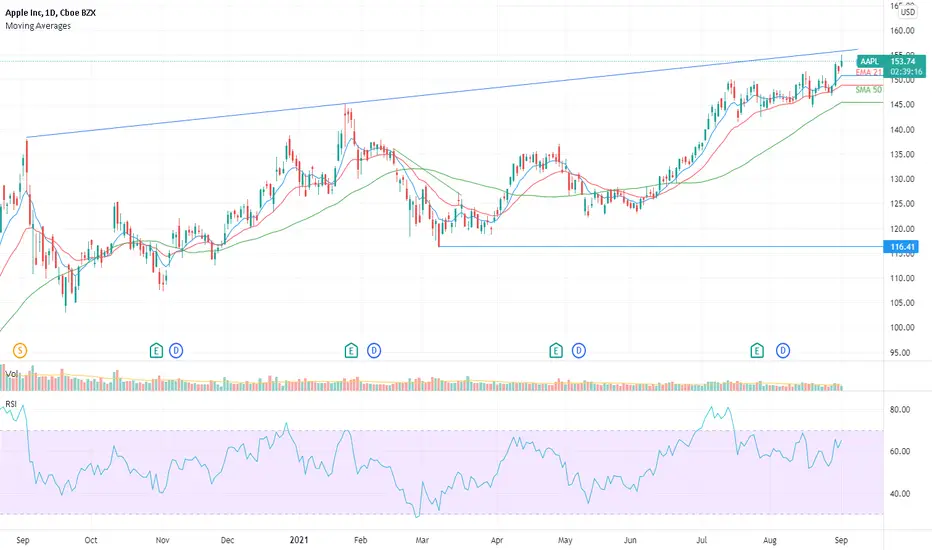932x550 pixels.
Task: Click the RSI 60.00 scale label
Action: tap(900, 451)
